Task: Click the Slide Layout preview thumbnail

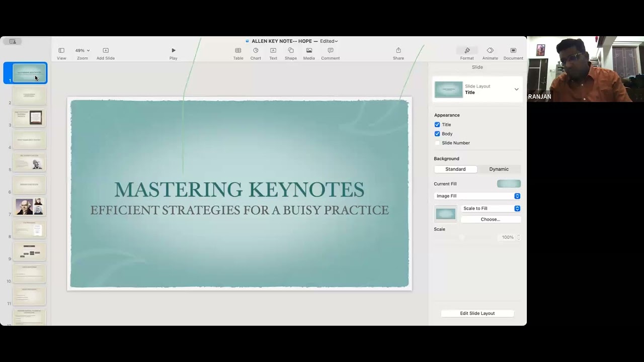Action: 448,89
